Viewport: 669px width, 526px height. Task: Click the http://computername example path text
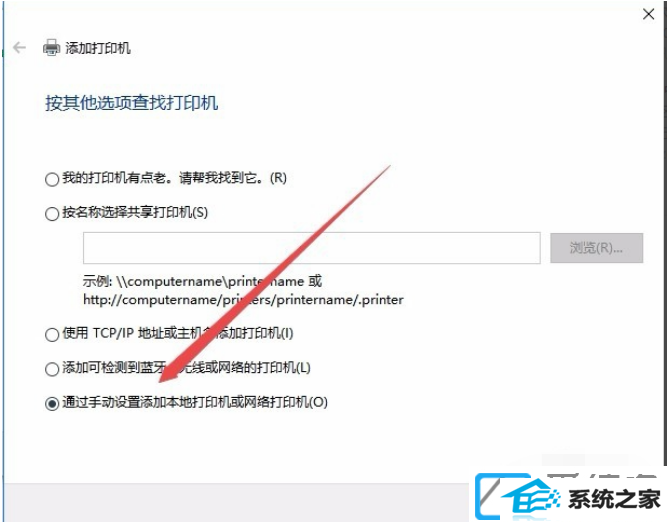243,300
